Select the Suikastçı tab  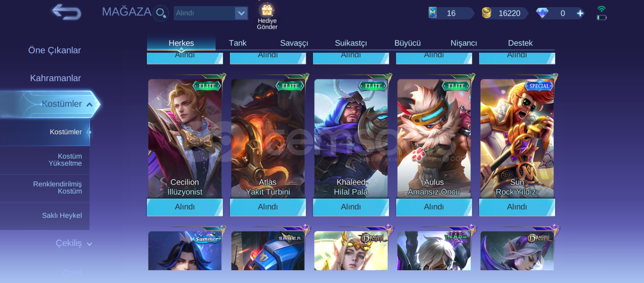tap(351, 43)
